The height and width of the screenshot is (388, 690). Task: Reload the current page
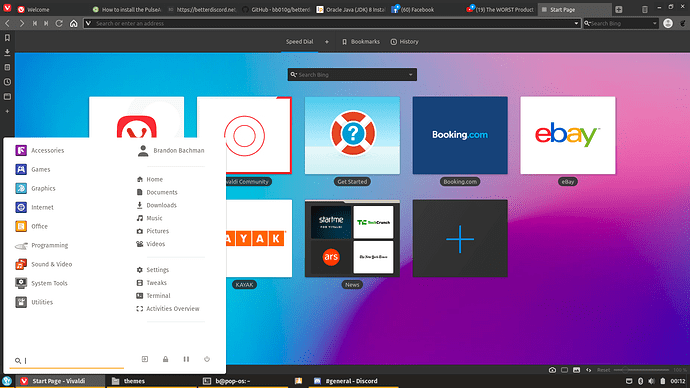59,23
